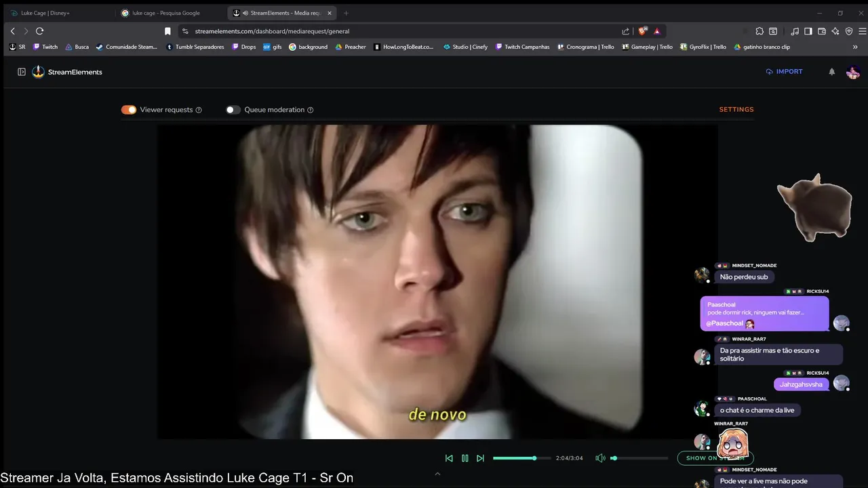Open Twitch bookmark
868x488 pixels.
pos(45,47)
